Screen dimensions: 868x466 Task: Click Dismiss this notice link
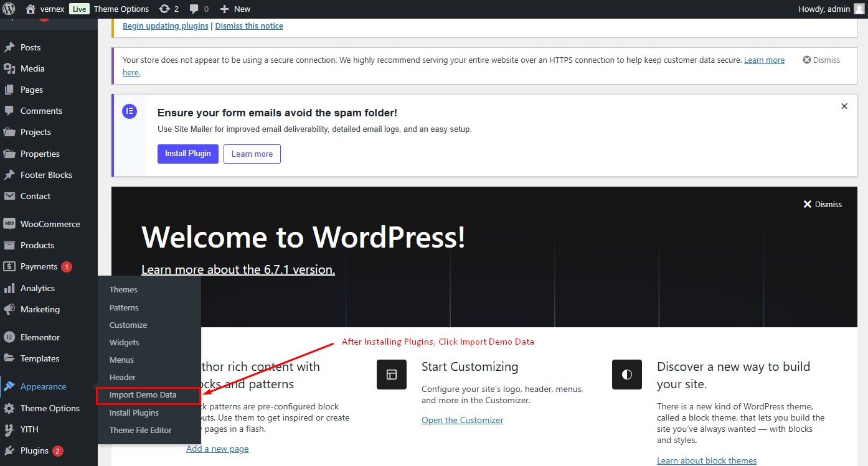[249, 26]
